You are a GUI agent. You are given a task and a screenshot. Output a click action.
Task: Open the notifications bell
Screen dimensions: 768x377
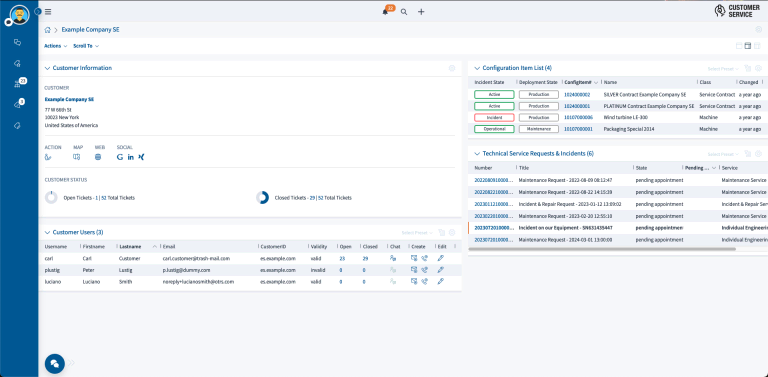[385, 12]
